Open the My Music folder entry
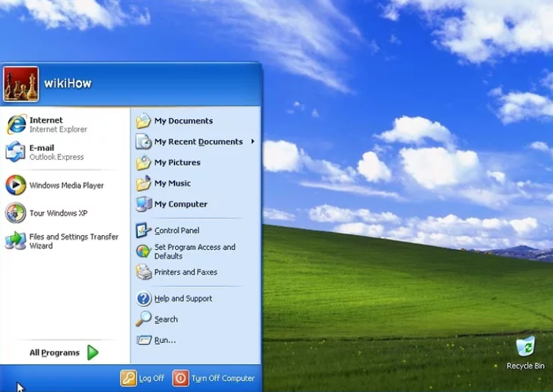Viewport: 553px width, 392px height. point(172,183)
